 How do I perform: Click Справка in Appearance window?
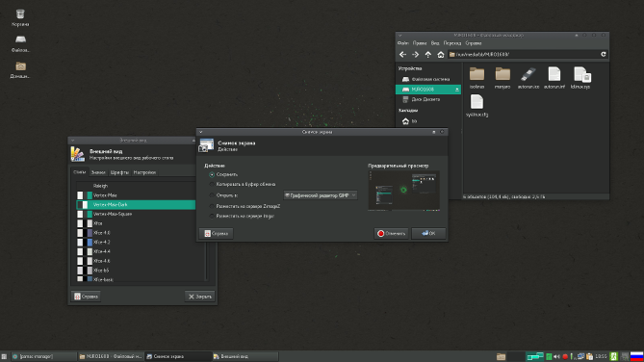click(x=86, y=297)
